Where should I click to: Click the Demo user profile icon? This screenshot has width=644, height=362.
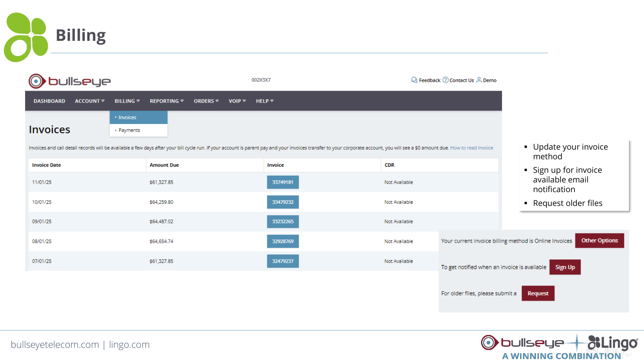tap(479, 80)
